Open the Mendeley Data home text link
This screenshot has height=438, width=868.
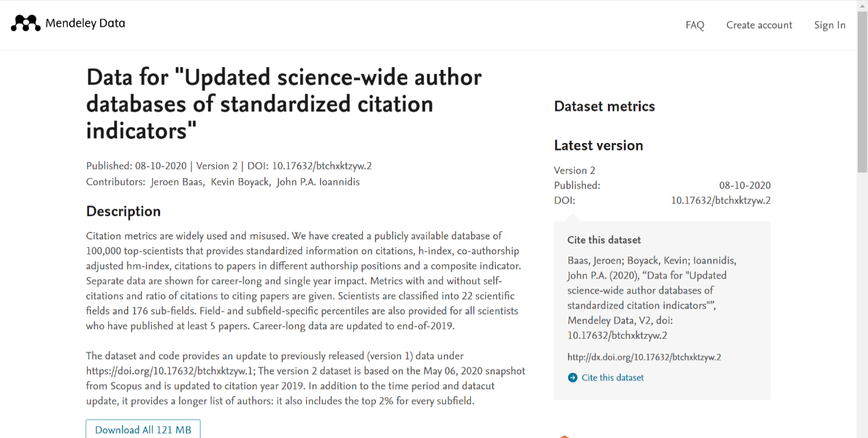coord(85,23)
